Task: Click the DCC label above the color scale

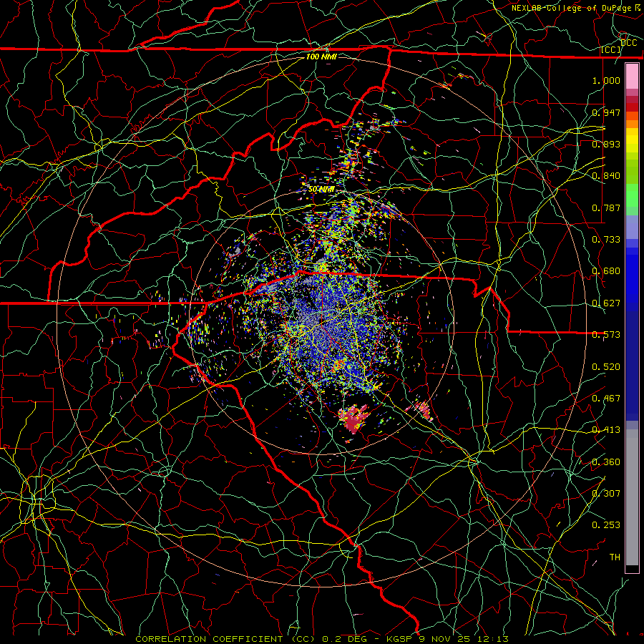Action: click(x=628, y=43)
